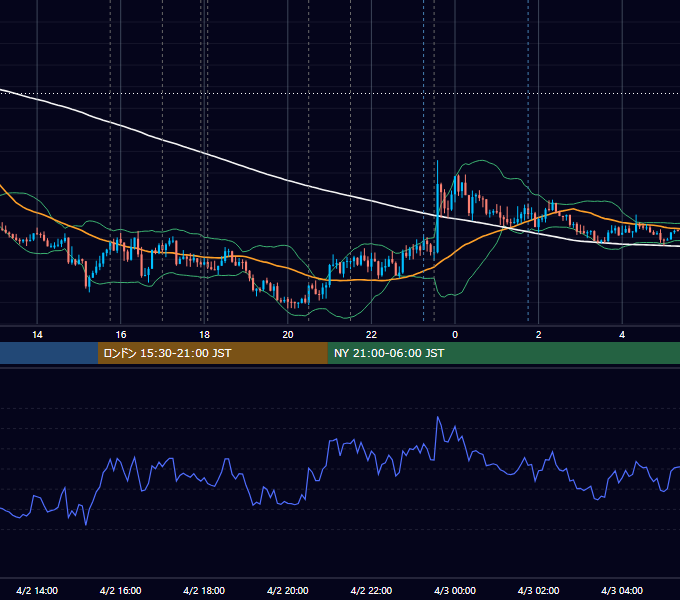Click the 4/3 00:00 indicator axis label
This screenshot has height=600, width=680.
click(x=455, y=590)
